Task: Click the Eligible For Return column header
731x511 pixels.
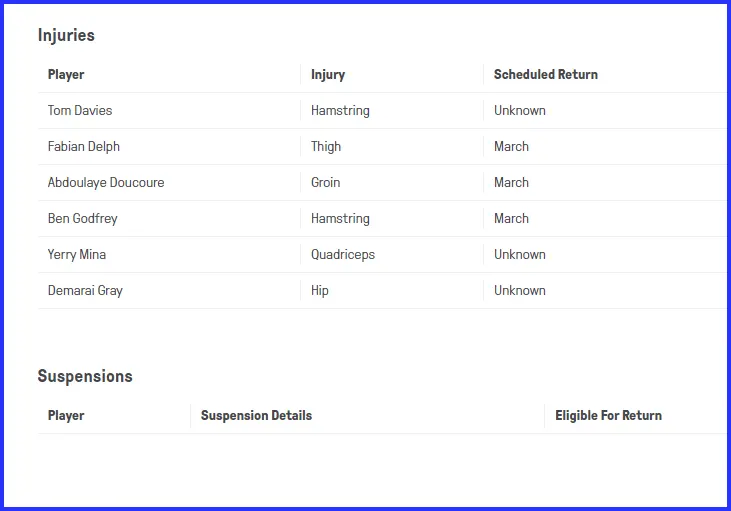Action: click(608, 416)
